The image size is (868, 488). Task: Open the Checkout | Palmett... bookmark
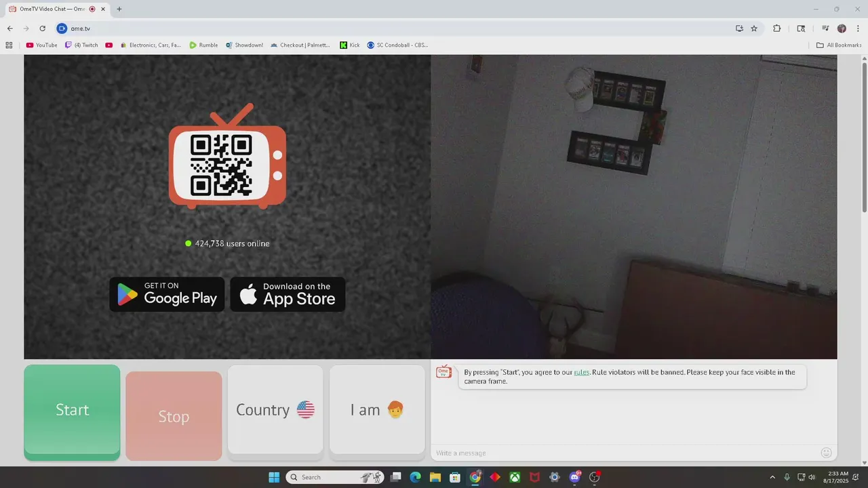[x=300, y=45]
